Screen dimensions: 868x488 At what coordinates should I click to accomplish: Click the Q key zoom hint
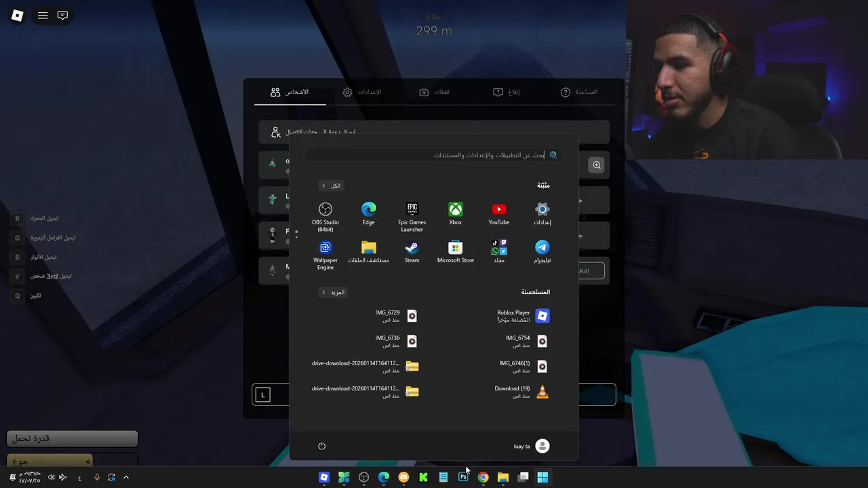pyautogui.click(x=18, y=296)
